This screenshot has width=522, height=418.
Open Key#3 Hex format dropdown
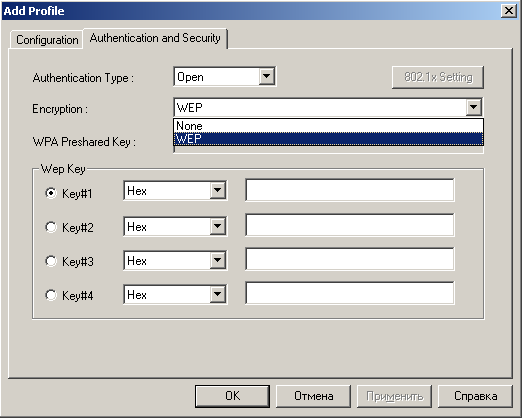tap(218, 260)
